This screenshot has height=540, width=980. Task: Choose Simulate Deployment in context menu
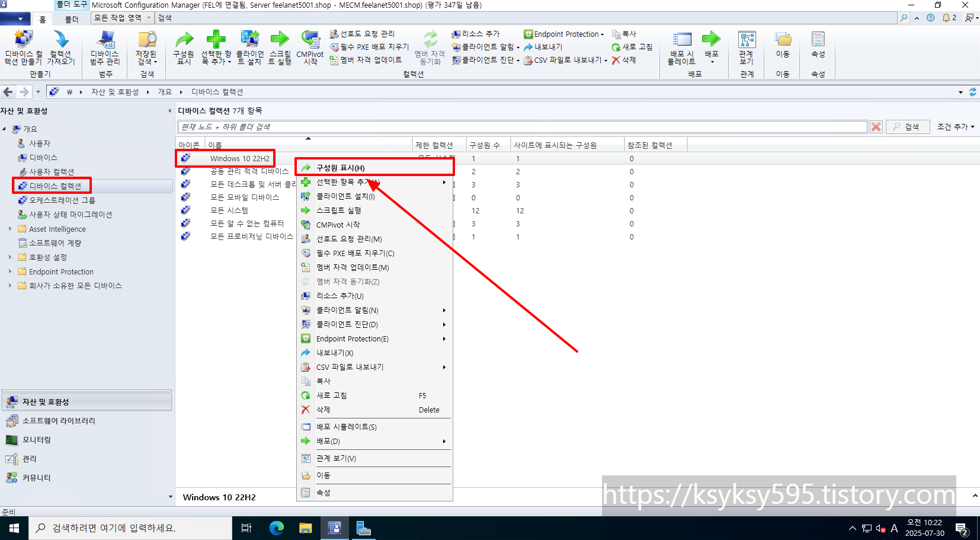point(374,427)
